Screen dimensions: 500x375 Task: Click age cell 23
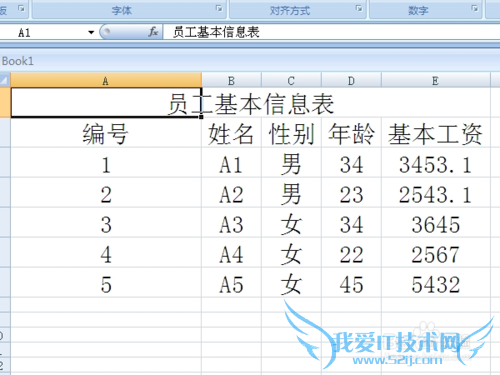coord(351,193)
